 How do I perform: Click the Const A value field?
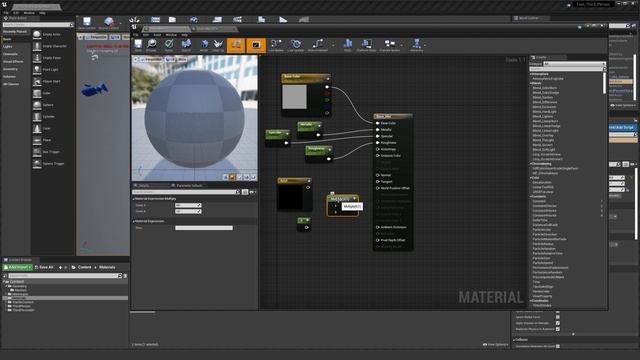[x=188, y=205]
